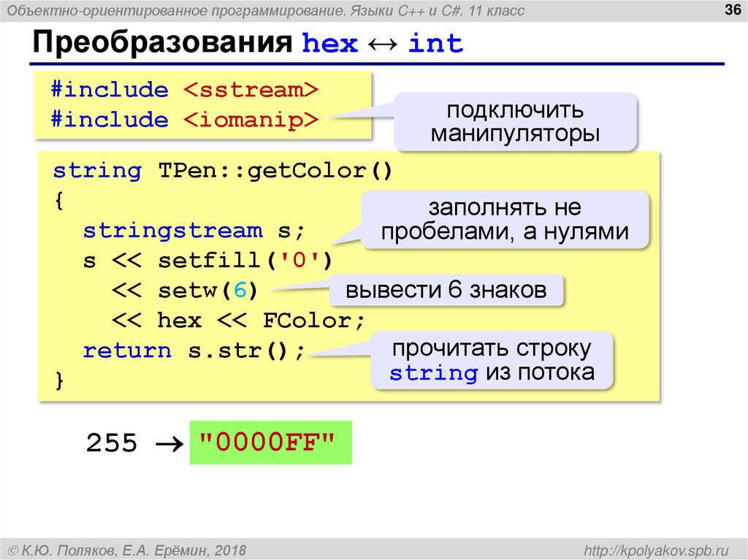Click the hex << FColor; code line
748x560 pixels.
click(x=262, y=321)
